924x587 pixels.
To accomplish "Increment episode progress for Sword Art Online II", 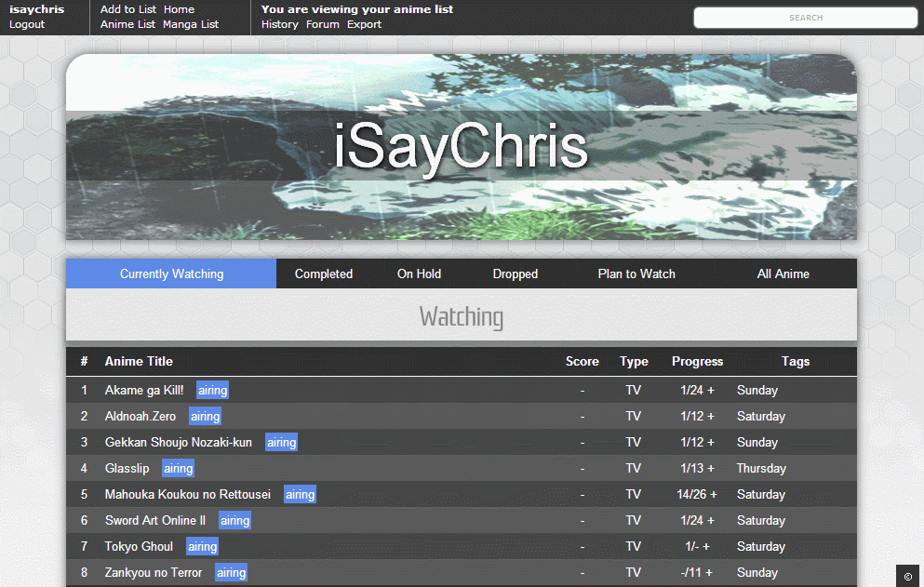I will (x=711, y=521).
